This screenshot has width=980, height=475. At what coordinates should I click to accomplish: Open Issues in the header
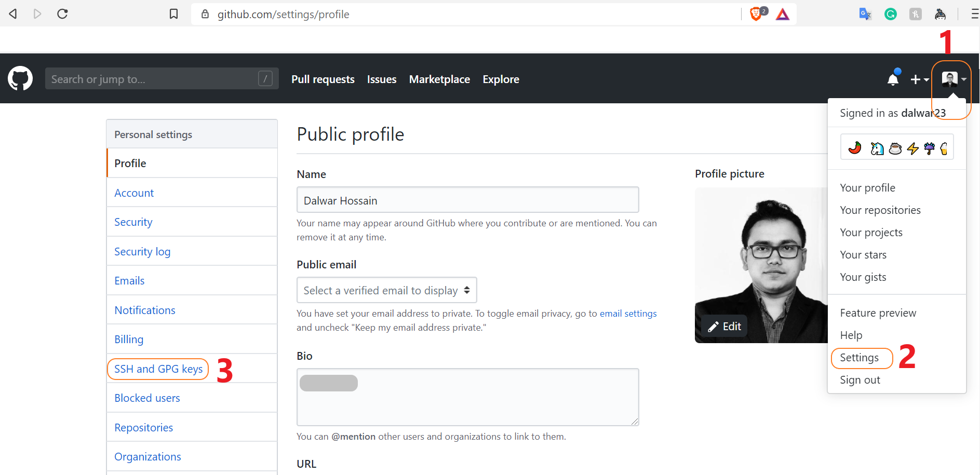tap(382, 79)
